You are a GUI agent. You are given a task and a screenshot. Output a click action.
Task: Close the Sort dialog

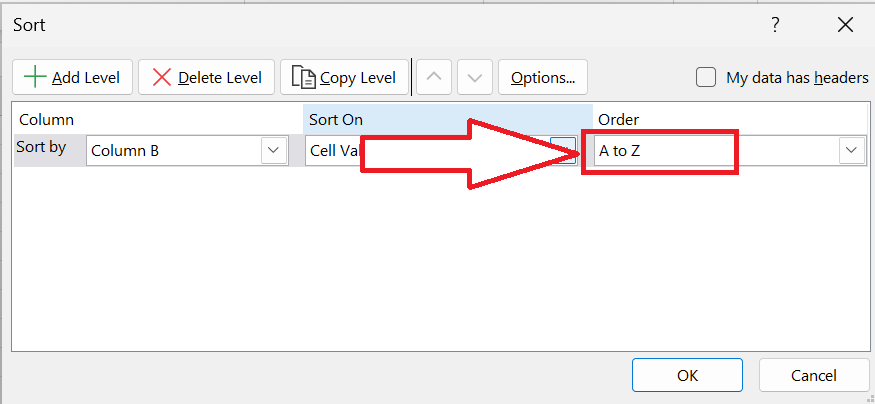[845, 25]
